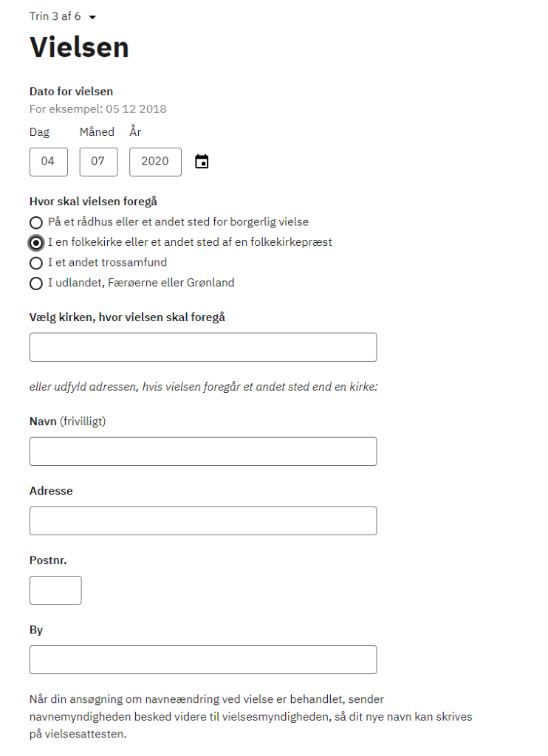
Task: Click the Postnr. input box
Action: click(x=55, y=590)
